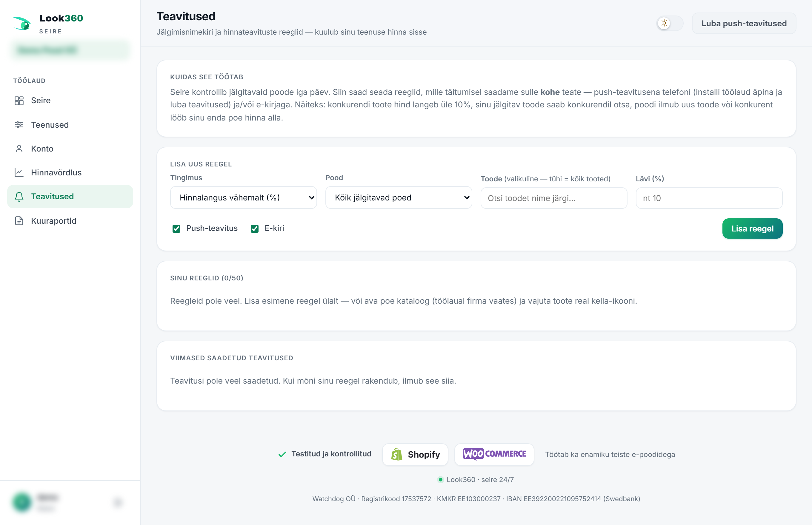Click the Konto person icon
812x525 pixels.
[19, 149]
